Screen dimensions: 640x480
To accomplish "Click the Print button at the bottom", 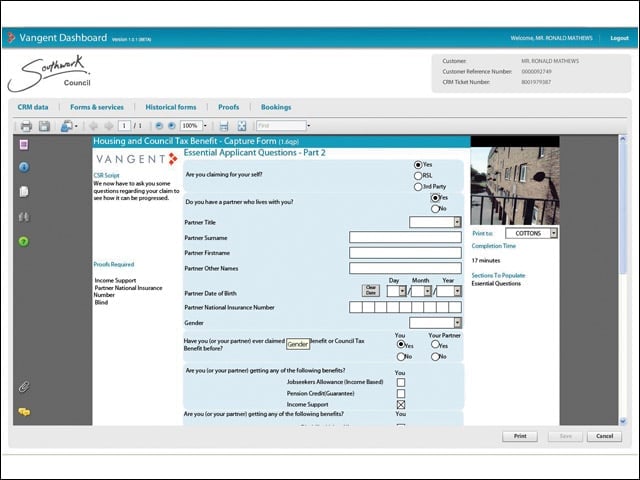I will (520, 436).
